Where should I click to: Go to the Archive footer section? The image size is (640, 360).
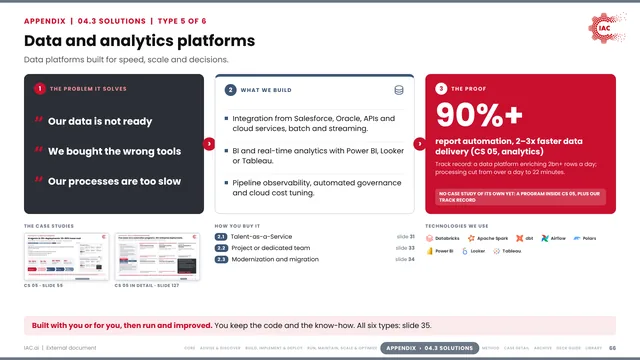543,348
